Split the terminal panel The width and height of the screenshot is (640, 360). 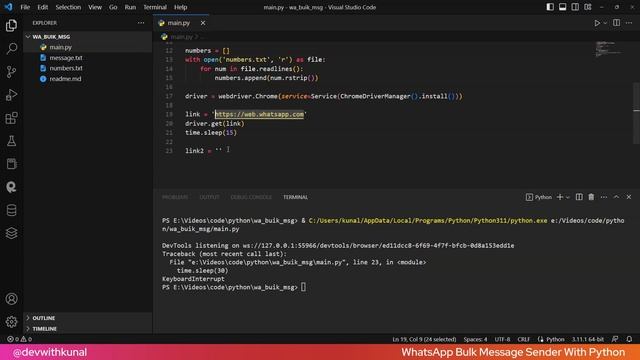pos(579,197)
